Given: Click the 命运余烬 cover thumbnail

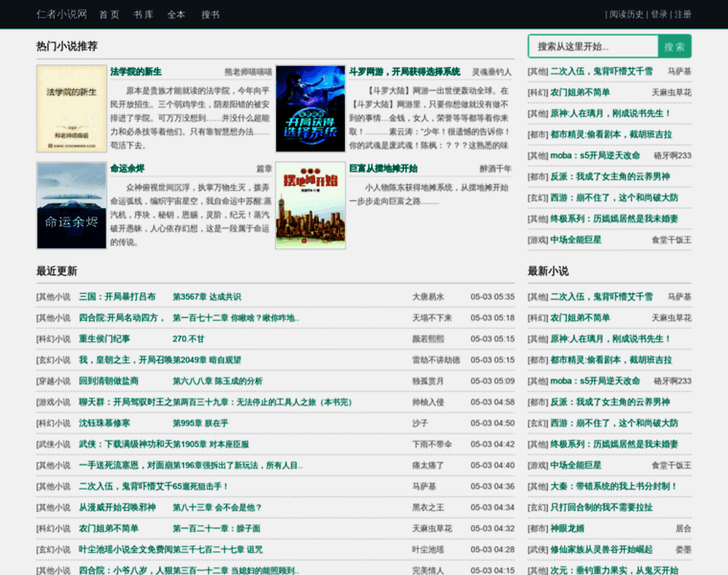Looking at the screenshot, I should tap(72, 205).
